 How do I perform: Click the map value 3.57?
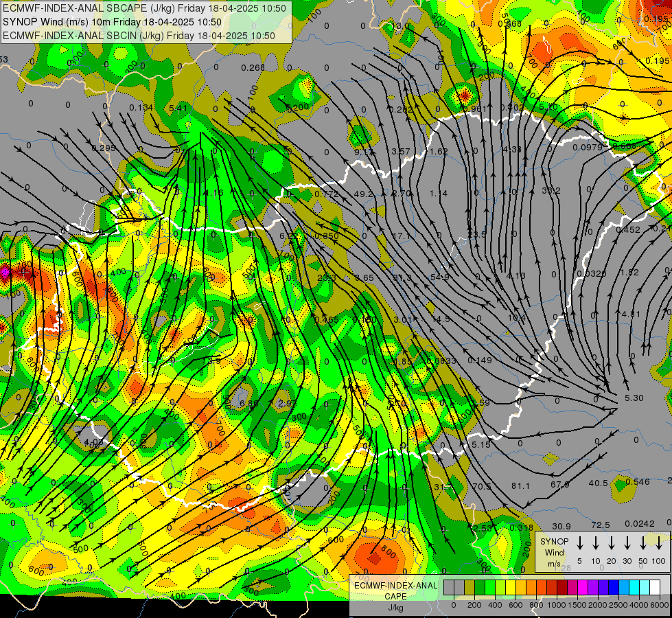401,152
